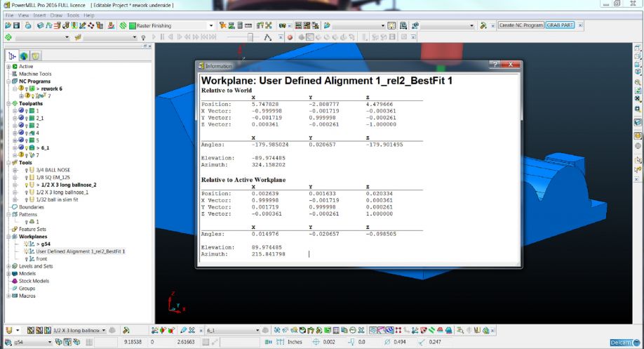
Task: Select the Machine Tools tree item
Action: [35, 74]
